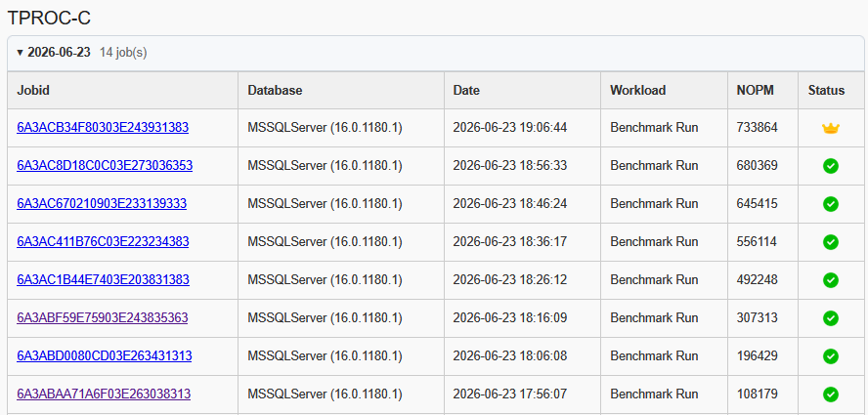This screenshot has width=868, height=415.
Task: Select NOPM value 307313
Action: [757, 318]
